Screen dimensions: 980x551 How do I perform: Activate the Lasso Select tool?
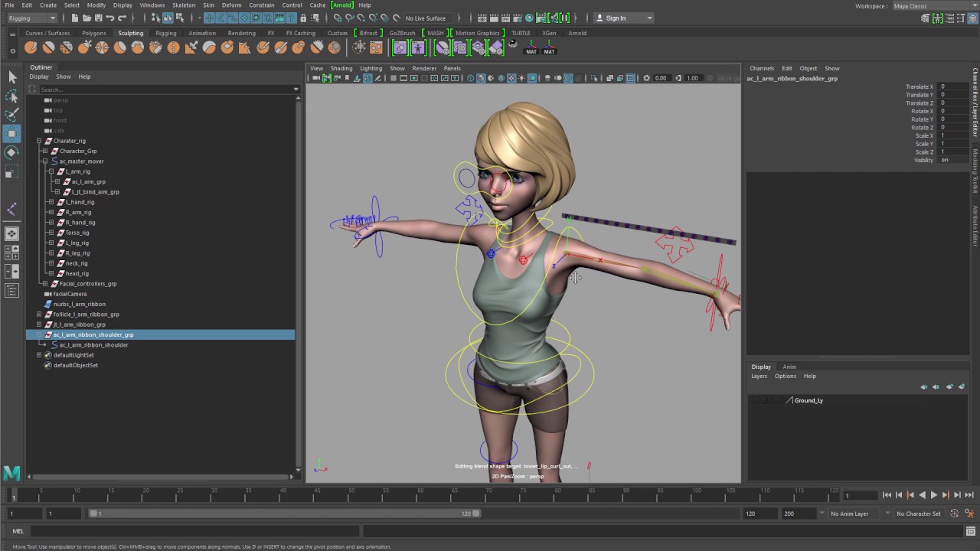pos(11,96)
